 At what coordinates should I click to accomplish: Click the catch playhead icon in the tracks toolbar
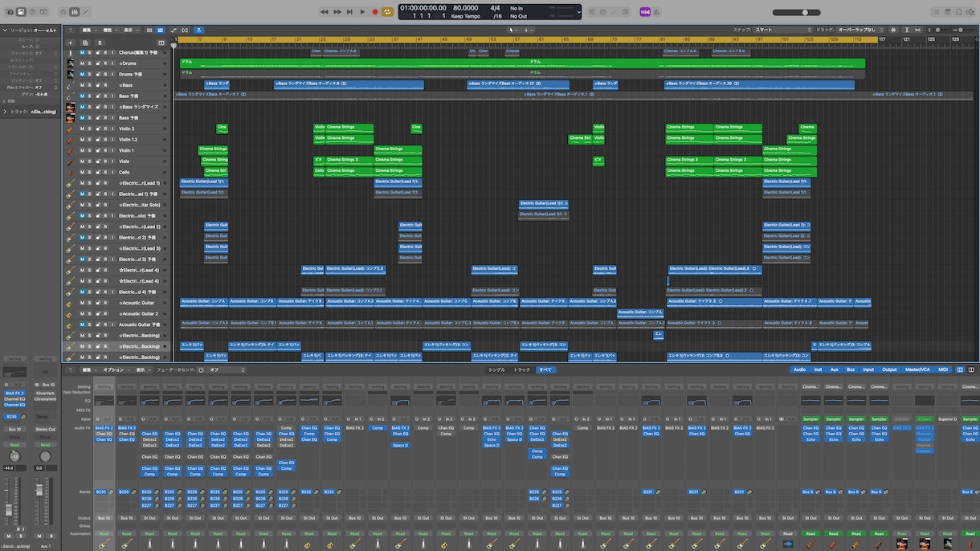[x=198, y=30]
